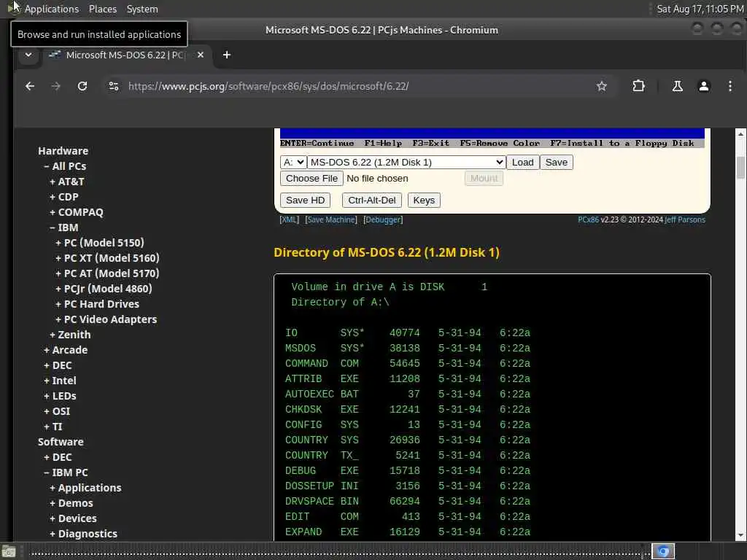Click the forward navigation arrow
The width and height of the screenshot is (747, 560).
pos(55,86)
